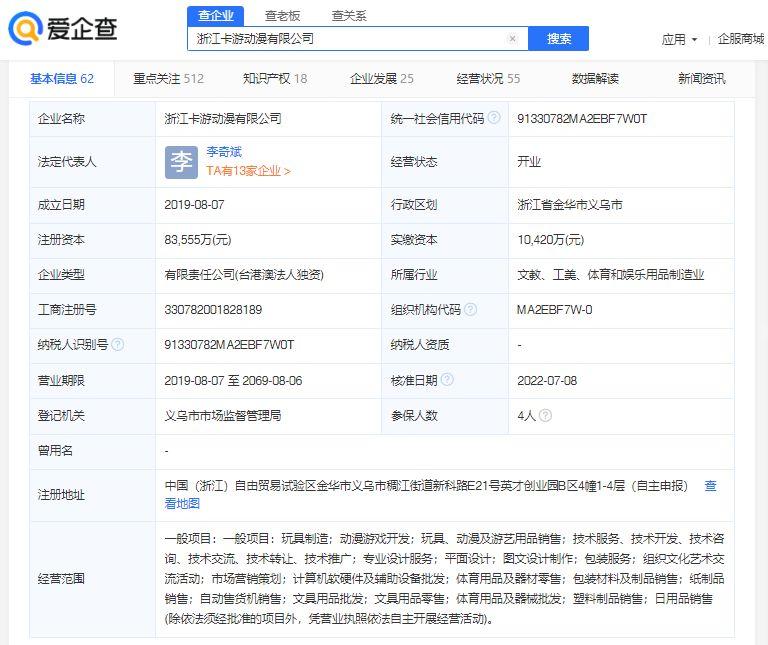Select the organization code MA2EBF7W-0
The width and height of the screenshot is (768, 645).
[554, 310]
